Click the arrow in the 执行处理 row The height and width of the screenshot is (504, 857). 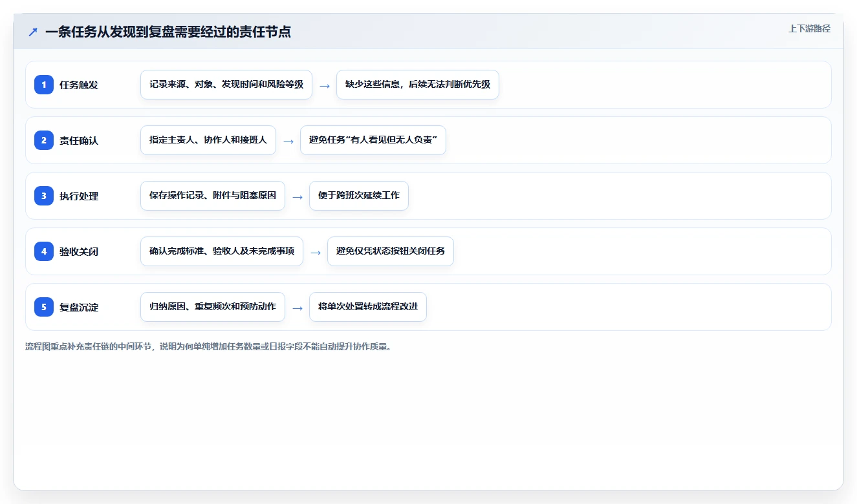pyautogui.click(x=298, y=196)
